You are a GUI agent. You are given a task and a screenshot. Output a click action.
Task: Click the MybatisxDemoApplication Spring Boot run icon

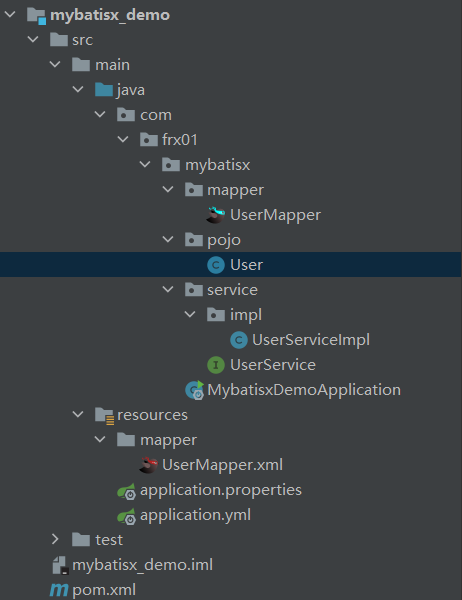pos(194,390)
